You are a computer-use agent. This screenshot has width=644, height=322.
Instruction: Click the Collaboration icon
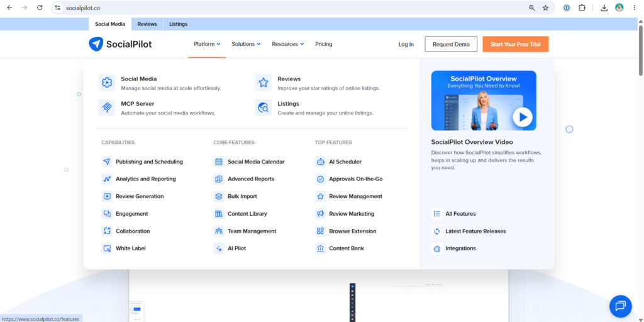tap(107, 231)
